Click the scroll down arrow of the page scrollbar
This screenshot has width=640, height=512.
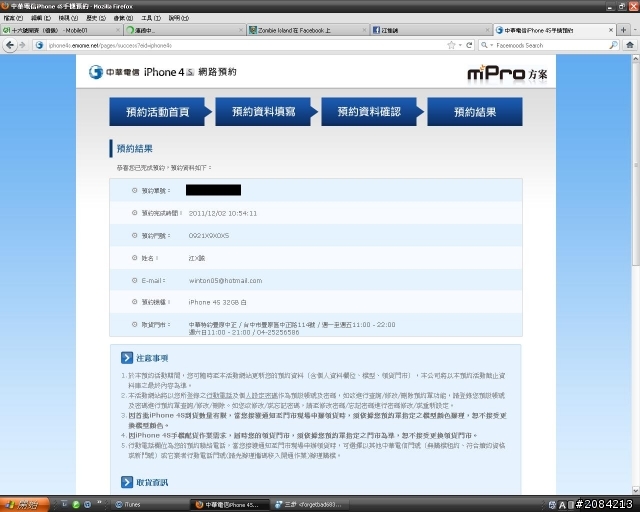click(636, 490)
